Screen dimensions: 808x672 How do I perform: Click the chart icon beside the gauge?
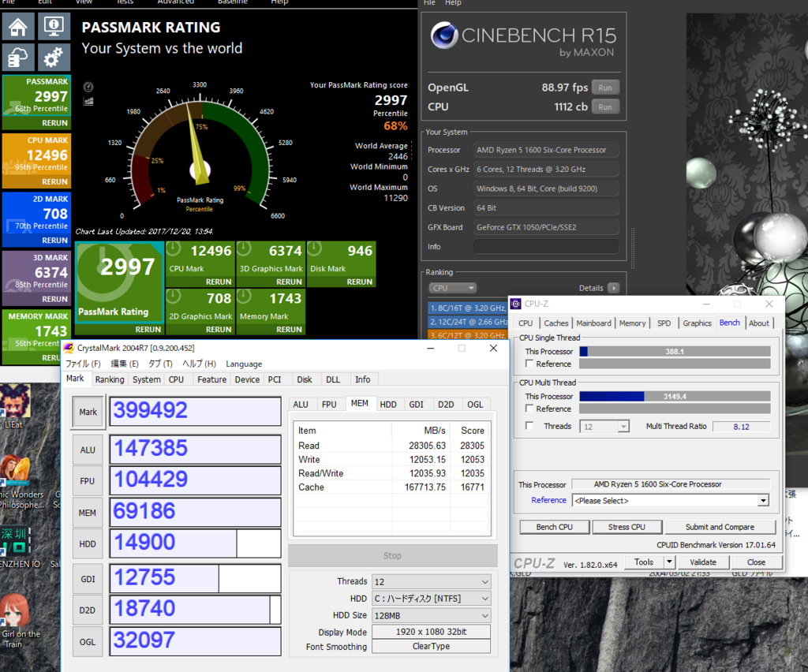88,101
